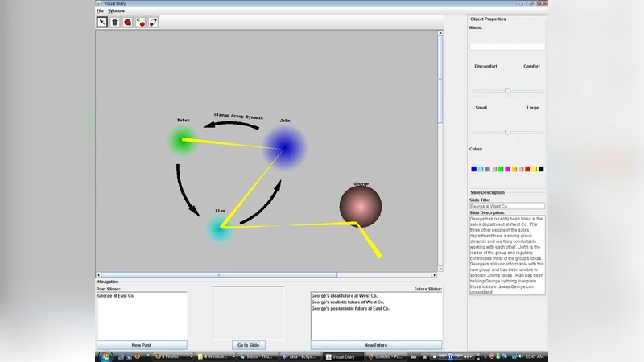The image size is (644, 362).
Task: Click the Small–Large size slider handle
Action: coord(508,132)
